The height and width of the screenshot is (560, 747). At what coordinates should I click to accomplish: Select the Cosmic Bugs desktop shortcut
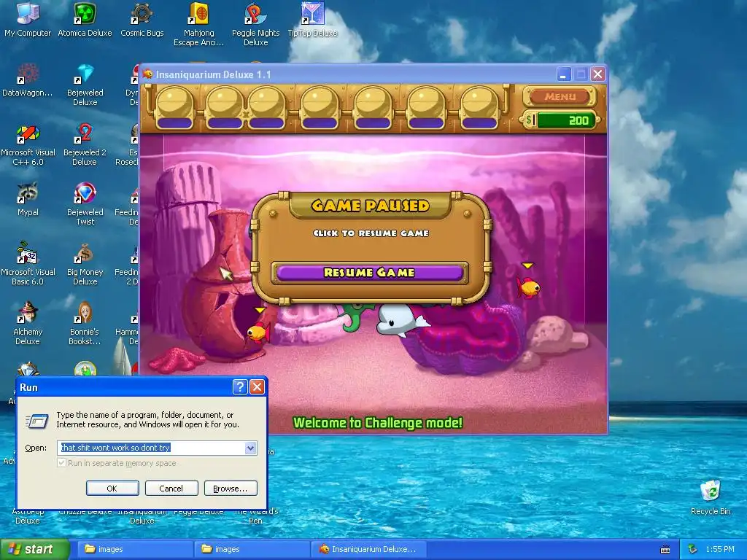click(142, 20)
